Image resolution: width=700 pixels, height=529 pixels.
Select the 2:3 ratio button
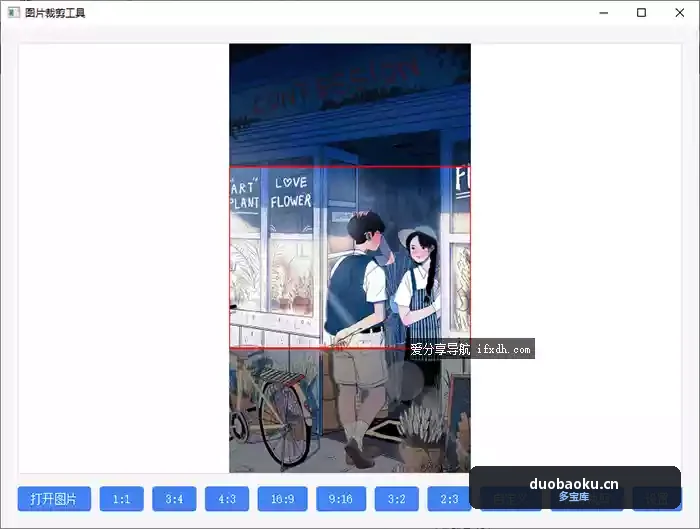(x=449, y=499)
